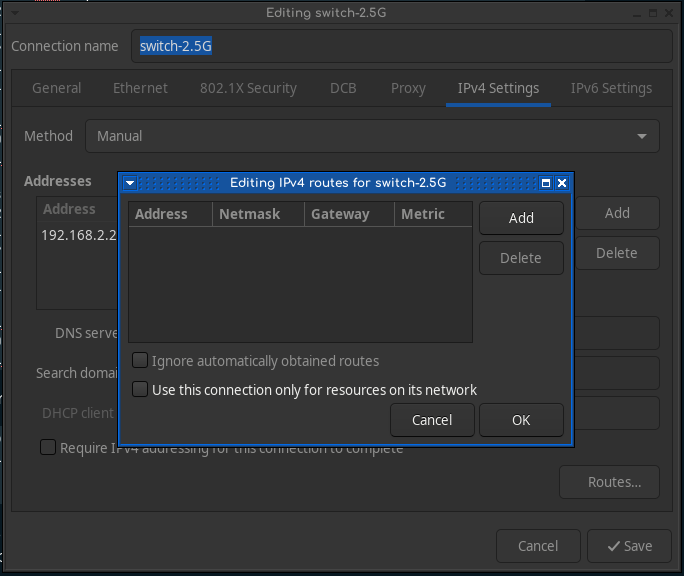Open the Proxy tab

pyautogui.click(x=408, y=88)
